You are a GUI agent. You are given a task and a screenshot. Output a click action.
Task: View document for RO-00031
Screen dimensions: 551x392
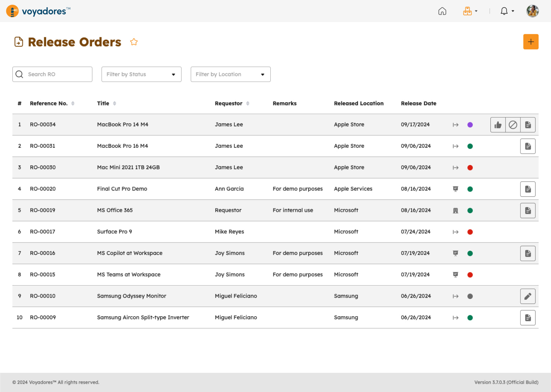click(x=528, y=146)
